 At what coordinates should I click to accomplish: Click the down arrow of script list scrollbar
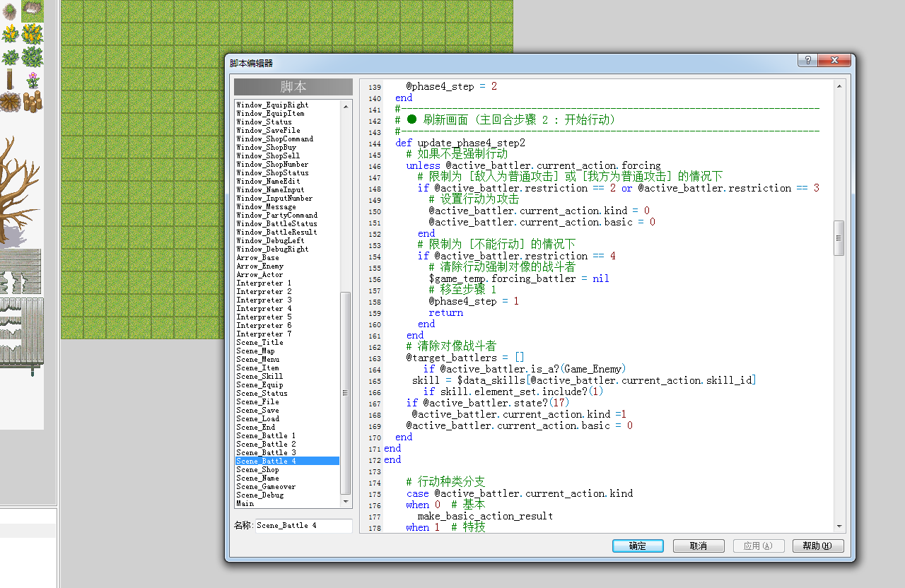[x=346, y=501]
